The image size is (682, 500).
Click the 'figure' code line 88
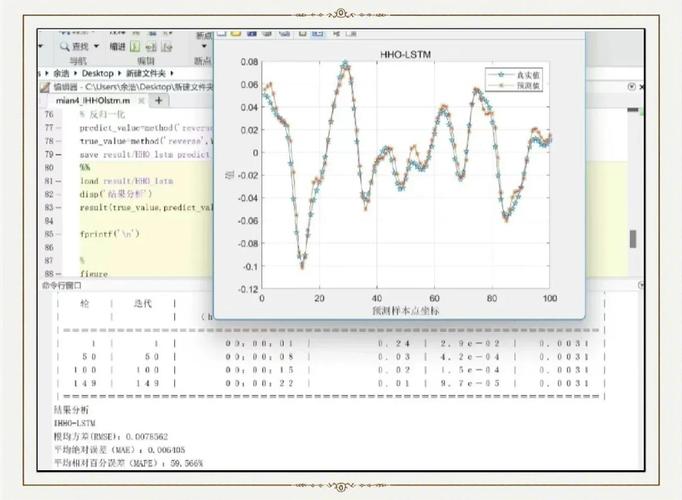coord(94,273)
